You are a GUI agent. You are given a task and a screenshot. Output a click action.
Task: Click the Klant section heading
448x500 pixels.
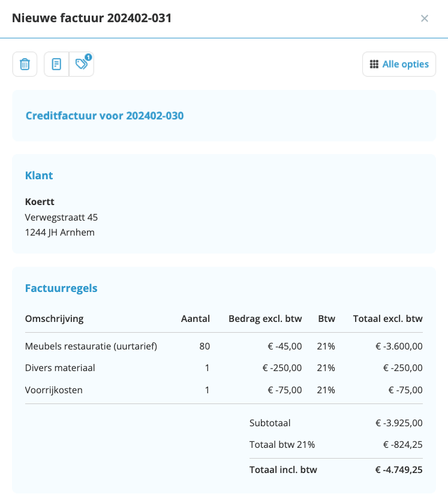tap(39, 176)
